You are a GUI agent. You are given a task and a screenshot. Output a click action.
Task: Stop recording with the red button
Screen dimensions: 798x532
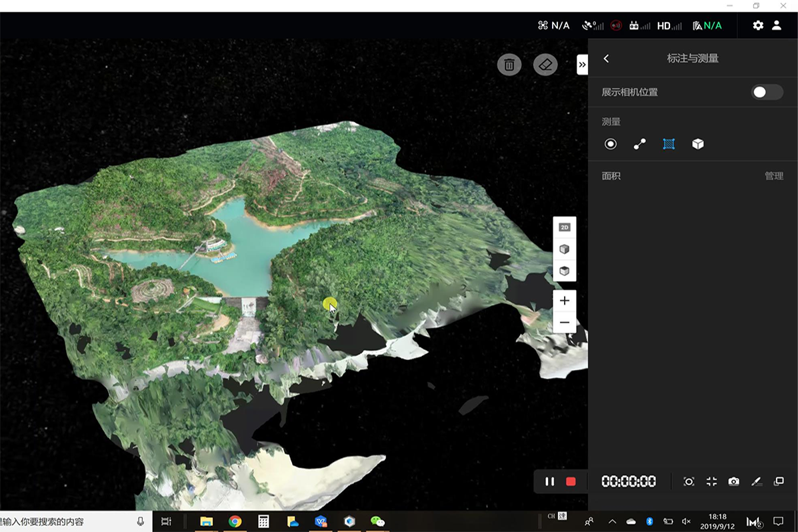[571, 481]
